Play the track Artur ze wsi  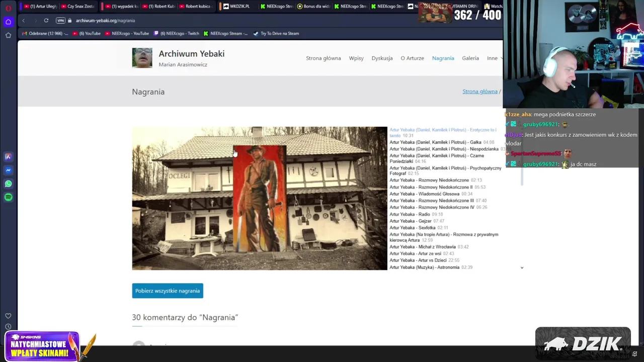click(x=422, y=253)
